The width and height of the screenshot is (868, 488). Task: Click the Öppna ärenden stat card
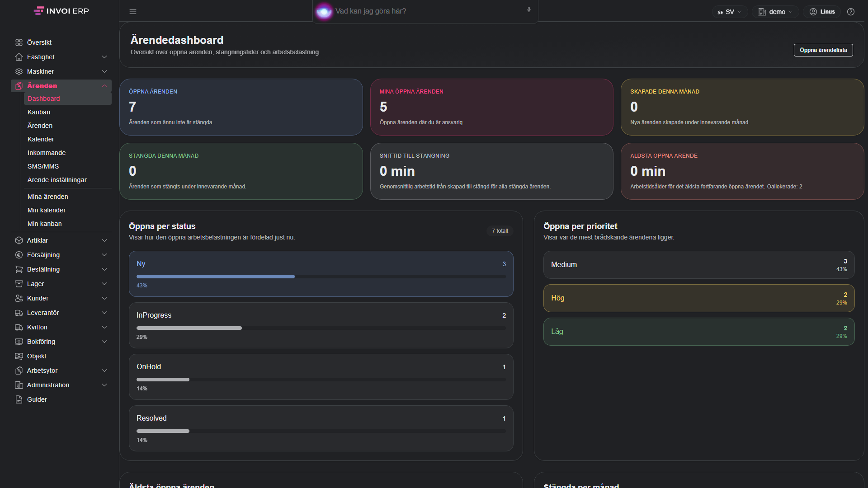(x=241, y=107)
